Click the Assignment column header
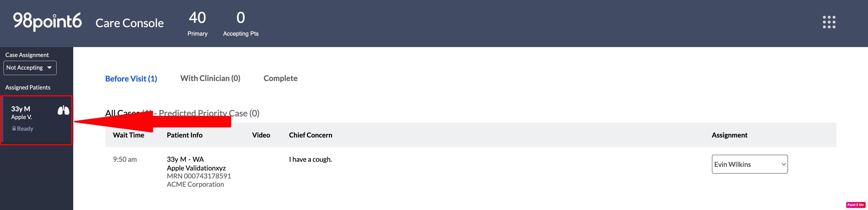 730,135
